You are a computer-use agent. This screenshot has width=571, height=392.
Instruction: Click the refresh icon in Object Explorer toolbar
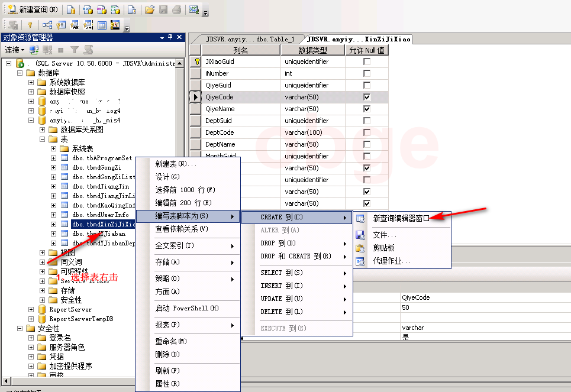[x=88, y=50]
